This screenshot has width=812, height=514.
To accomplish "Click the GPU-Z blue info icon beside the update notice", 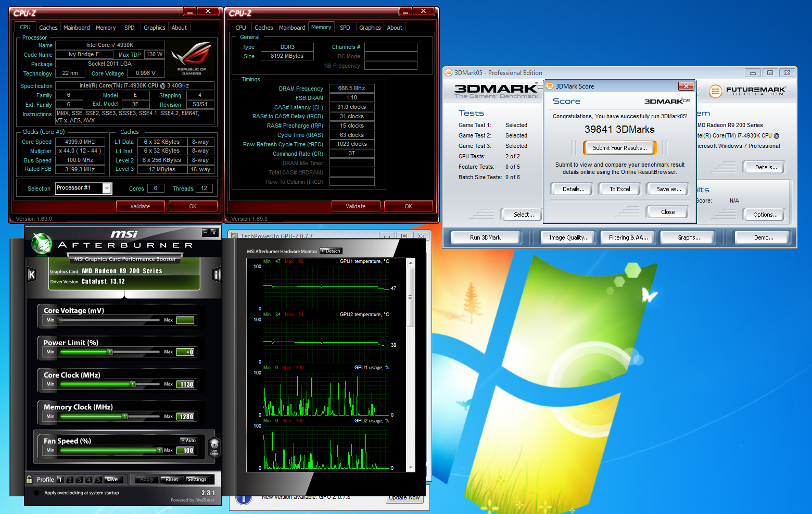I will click(x=244, y=499).
